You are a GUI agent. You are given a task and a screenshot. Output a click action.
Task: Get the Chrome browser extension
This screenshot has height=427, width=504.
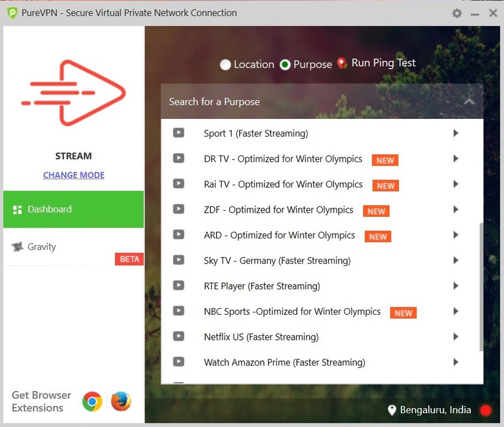(x=92, y=401)
